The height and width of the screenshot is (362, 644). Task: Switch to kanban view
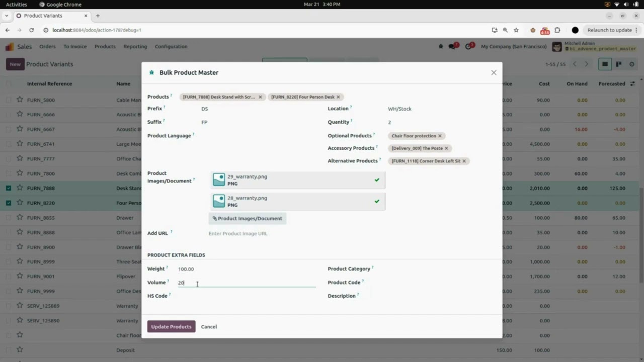618,64
